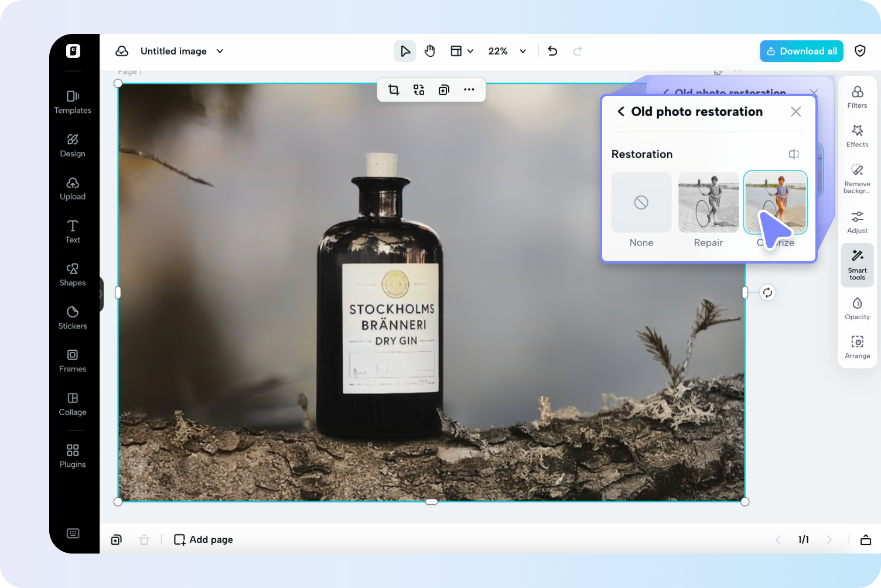Open the Shapes panel
This screenshot has width=881, height=588.
tap(73, 275)
